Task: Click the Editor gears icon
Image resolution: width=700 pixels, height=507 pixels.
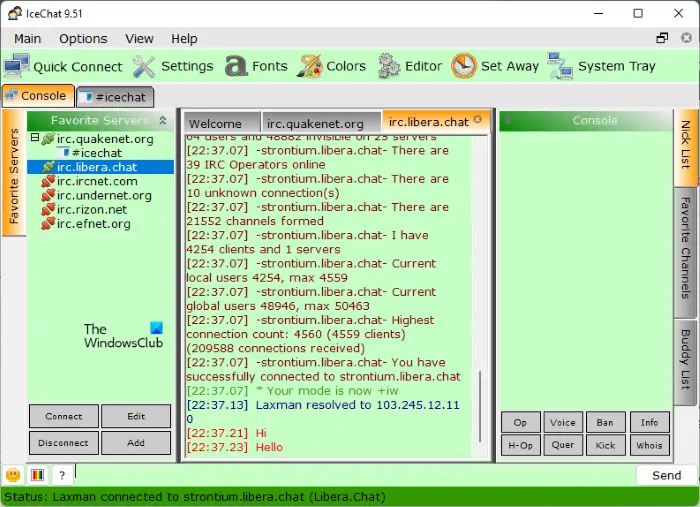Action: click(389, 66)
